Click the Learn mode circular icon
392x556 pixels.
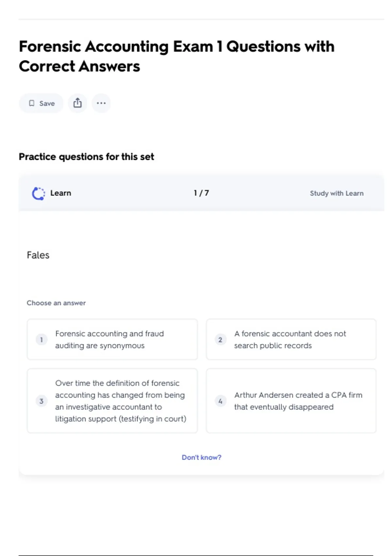click(39, 193)
